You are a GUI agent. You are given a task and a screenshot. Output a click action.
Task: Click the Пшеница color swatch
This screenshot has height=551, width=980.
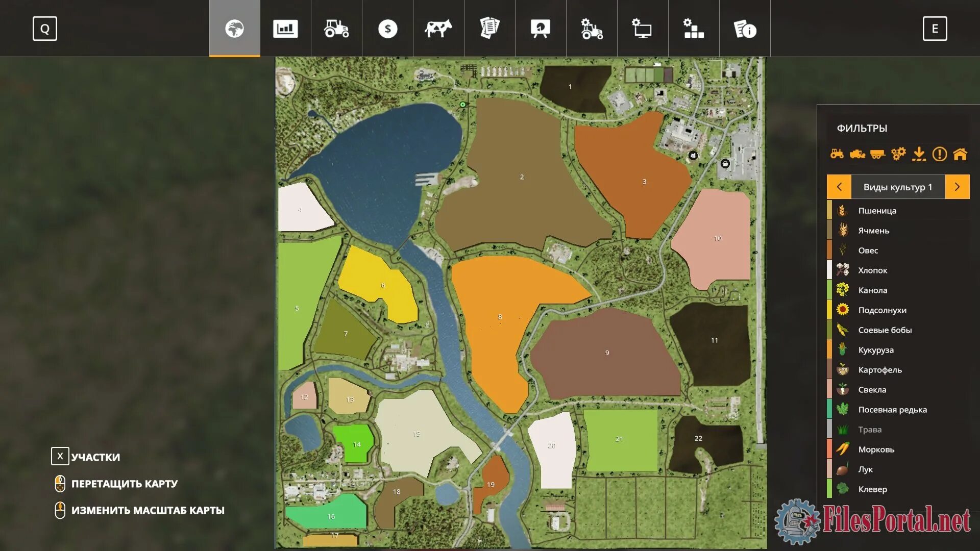829,210
